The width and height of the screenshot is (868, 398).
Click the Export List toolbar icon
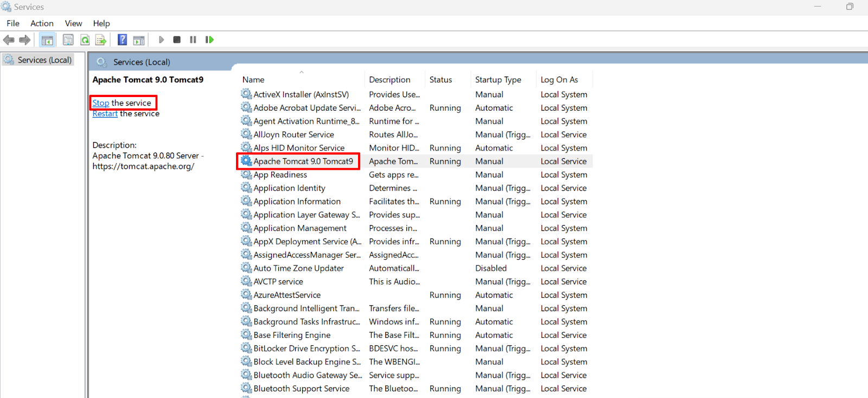coord(101,40)
